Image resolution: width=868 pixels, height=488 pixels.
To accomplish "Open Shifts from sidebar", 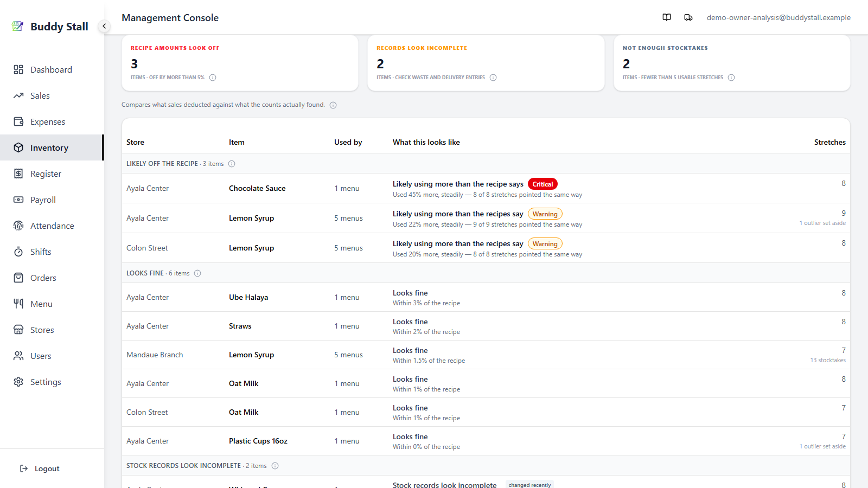I will [x=52, y=252].
